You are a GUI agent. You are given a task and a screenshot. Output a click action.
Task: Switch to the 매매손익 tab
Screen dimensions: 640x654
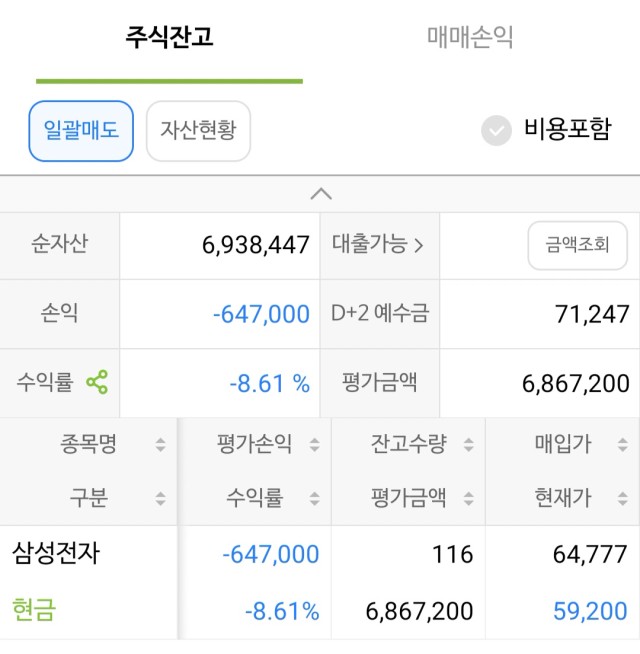click(470, 38)
